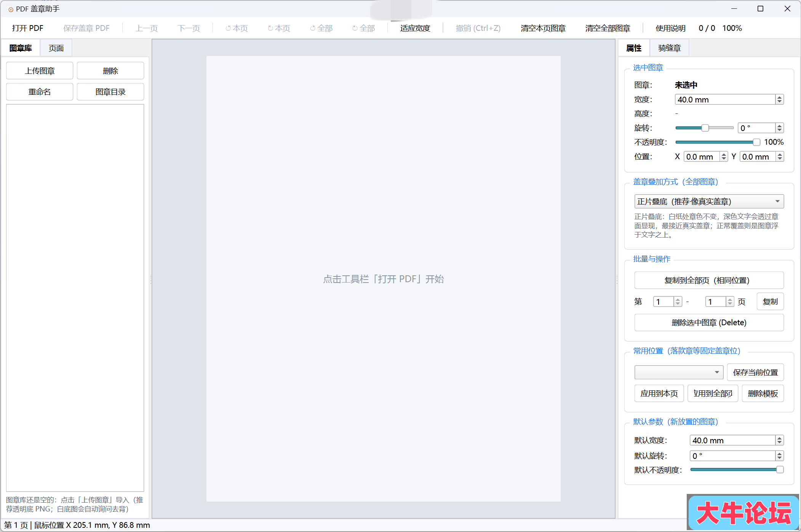The width and height of the screenshot is (801, 532).
Task: Click the clockwise rotate 本页 toolbar item
Action: click(x=279, y=28)
